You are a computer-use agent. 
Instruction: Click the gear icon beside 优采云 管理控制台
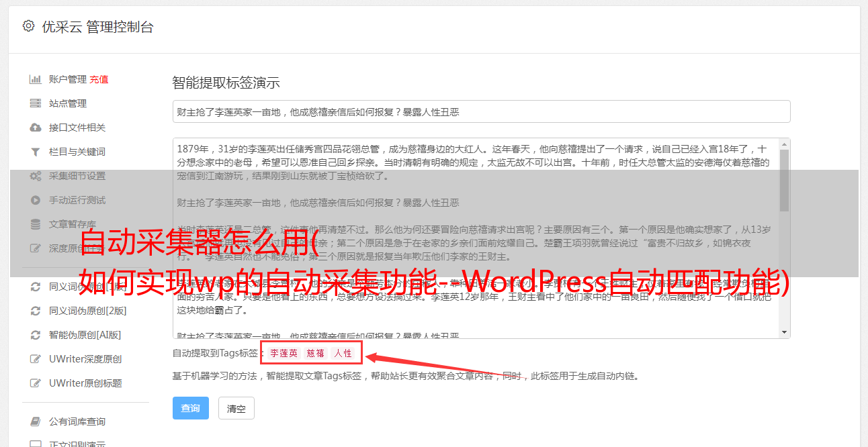(28, 26)
